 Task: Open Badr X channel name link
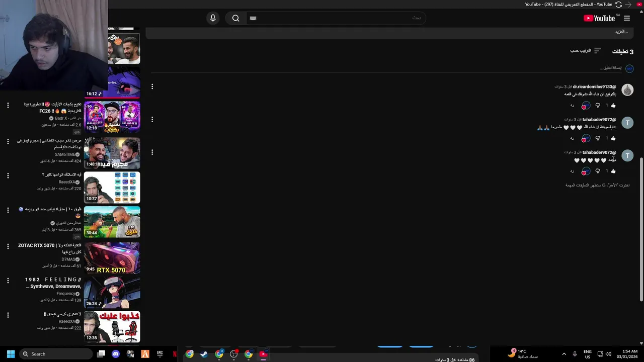(x=68, y=118)
